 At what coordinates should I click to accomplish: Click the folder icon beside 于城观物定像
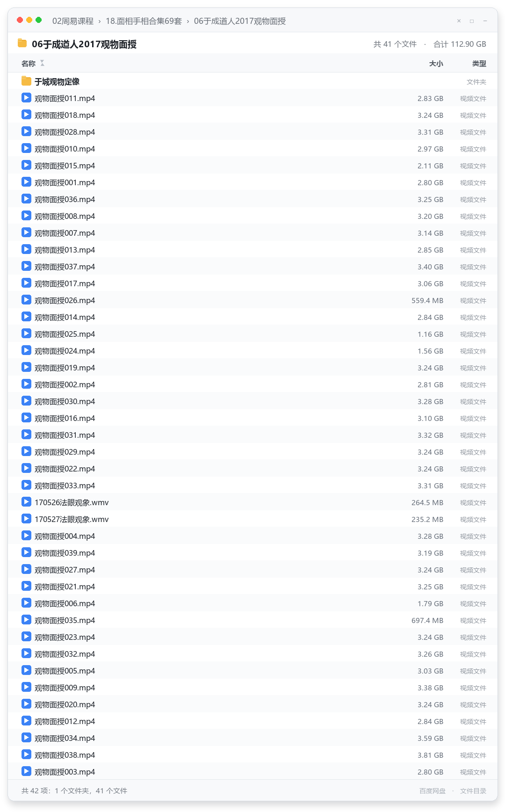[x=26, y=81]
